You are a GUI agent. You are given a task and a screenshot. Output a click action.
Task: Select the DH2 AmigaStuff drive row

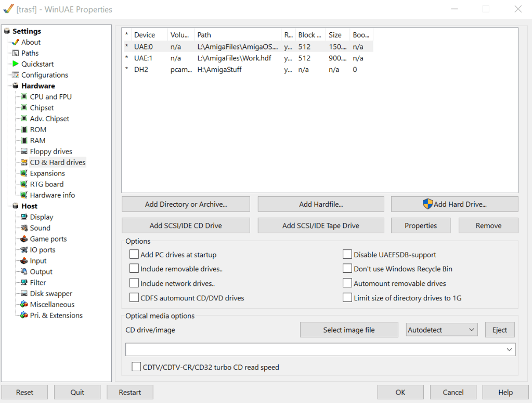tap(218, 69)
